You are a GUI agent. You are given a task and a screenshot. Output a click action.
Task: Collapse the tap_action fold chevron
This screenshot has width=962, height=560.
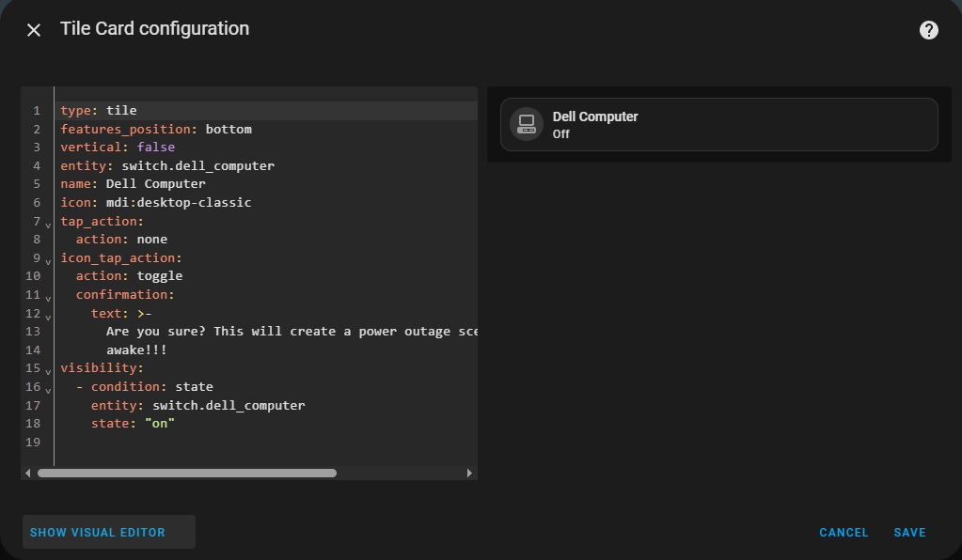pyautogui.click(x=48, y=226)
